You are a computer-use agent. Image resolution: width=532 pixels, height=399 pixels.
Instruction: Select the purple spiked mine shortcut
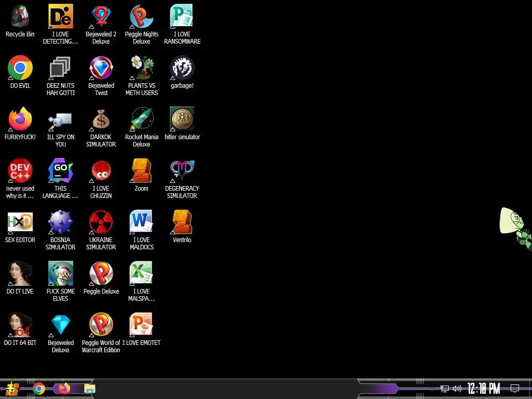[60, 222]
